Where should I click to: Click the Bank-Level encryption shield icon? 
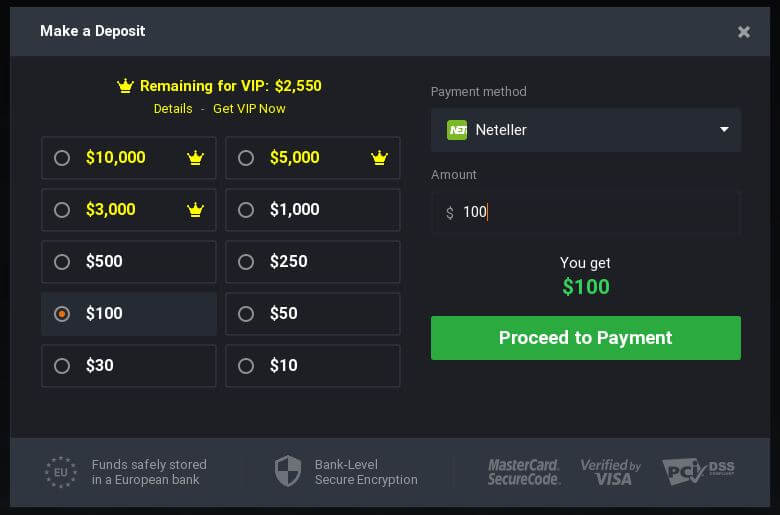coord(288,471)
